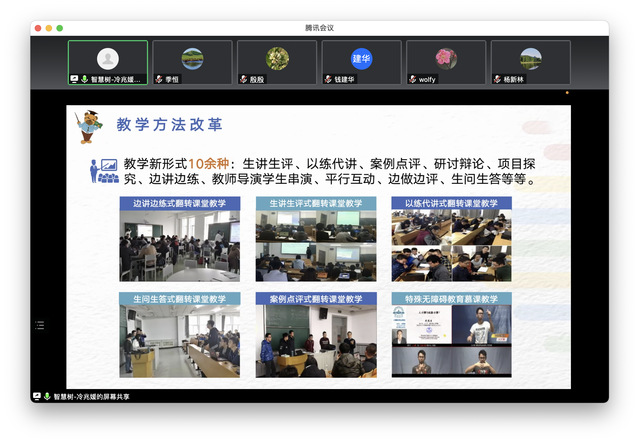Click the screen-sharing icon on presenter's tile

74,79
